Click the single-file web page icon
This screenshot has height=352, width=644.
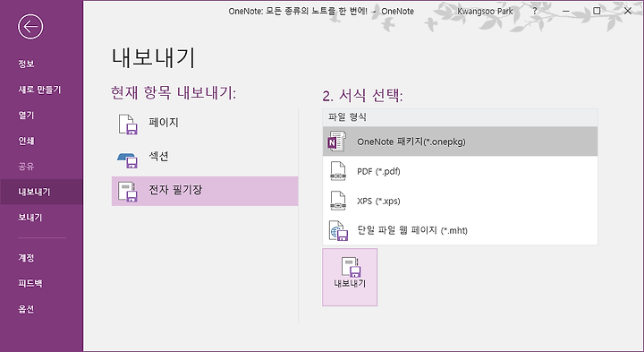[x=338, y=230]
